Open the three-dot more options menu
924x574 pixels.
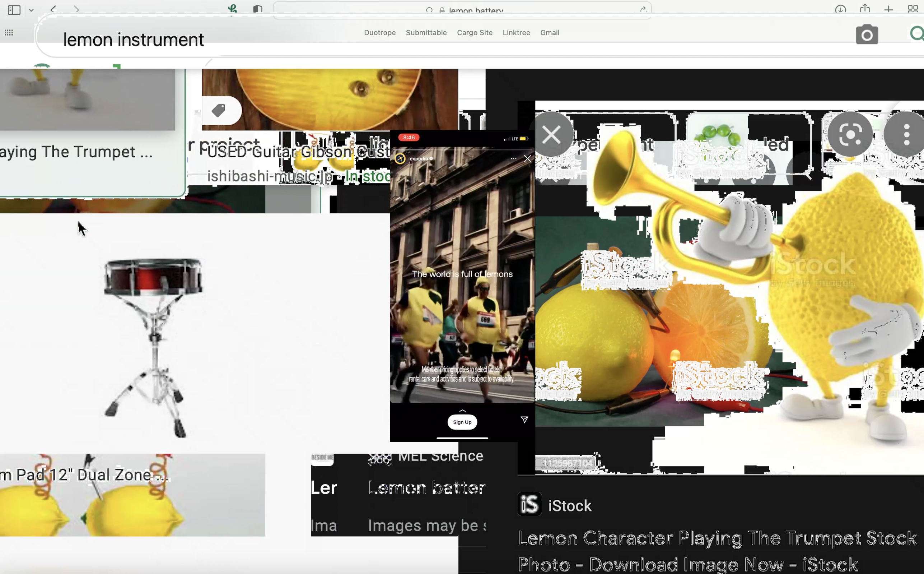(x=906, y=134)
